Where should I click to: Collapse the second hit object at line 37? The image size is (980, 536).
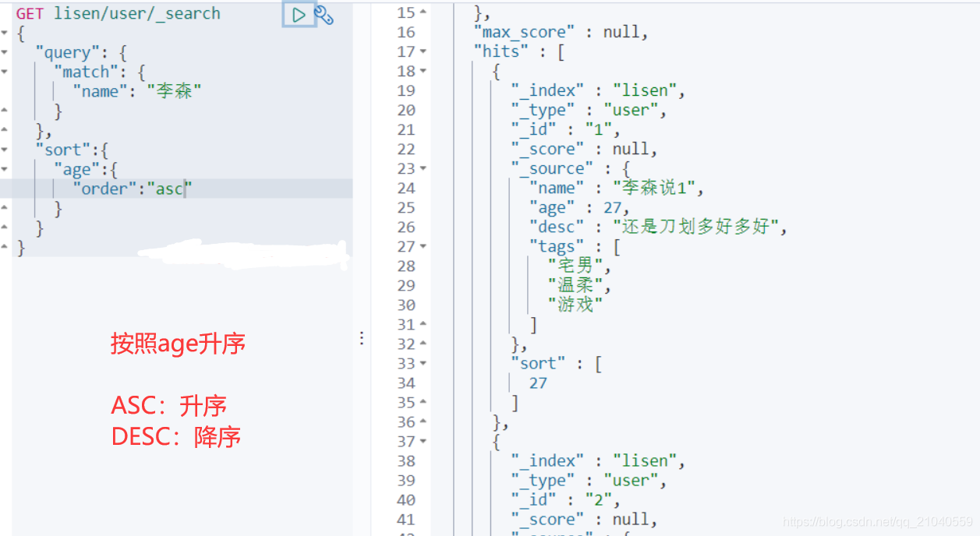(423, 441)
